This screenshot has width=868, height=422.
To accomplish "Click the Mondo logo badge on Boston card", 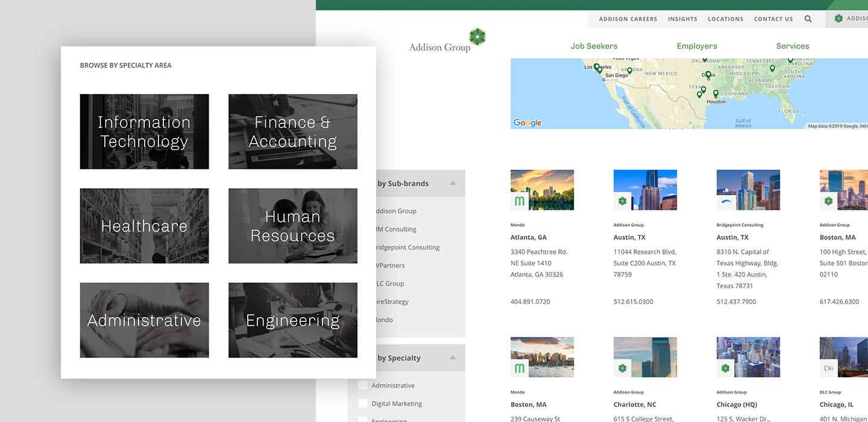I will (x=519, y=368).
